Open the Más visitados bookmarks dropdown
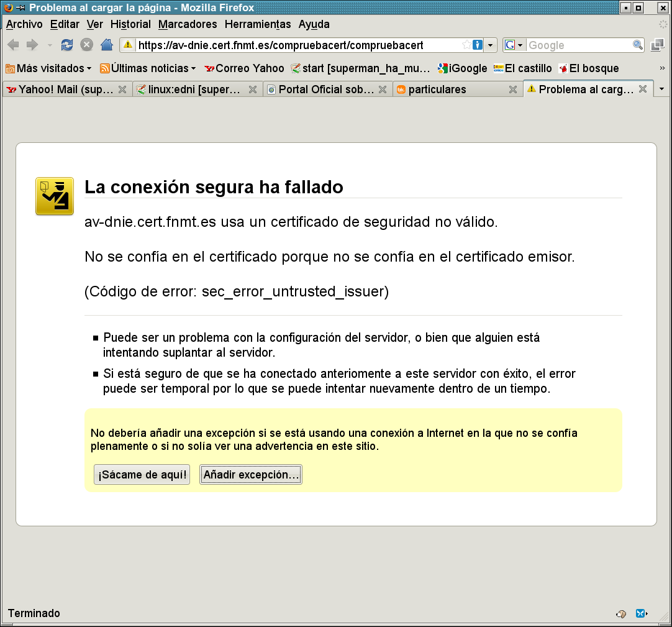The height and width of the screenshot is (627, 672). pyautogui.click(x=48, y=68)
